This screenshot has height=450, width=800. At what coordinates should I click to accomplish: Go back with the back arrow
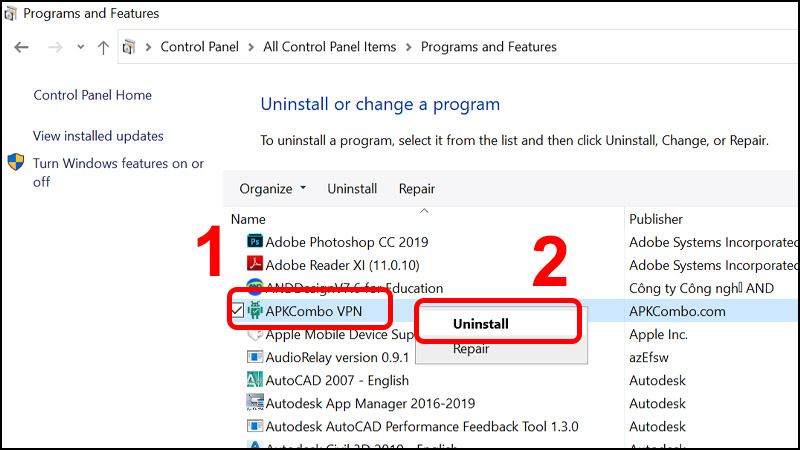[22, 47]
